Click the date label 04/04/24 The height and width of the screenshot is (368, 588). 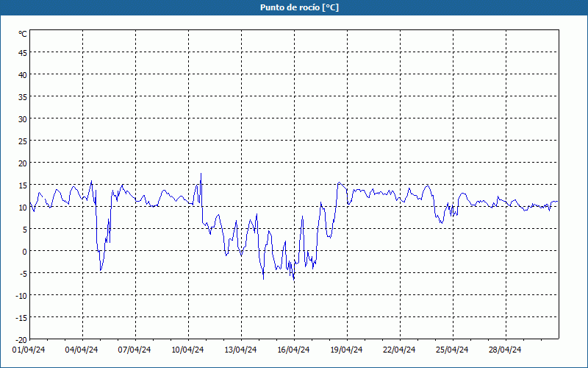coord(82,350)
